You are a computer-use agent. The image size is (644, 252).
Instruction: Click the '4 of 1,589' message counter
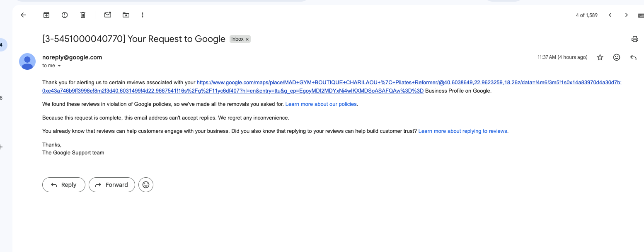click(587, 15)
